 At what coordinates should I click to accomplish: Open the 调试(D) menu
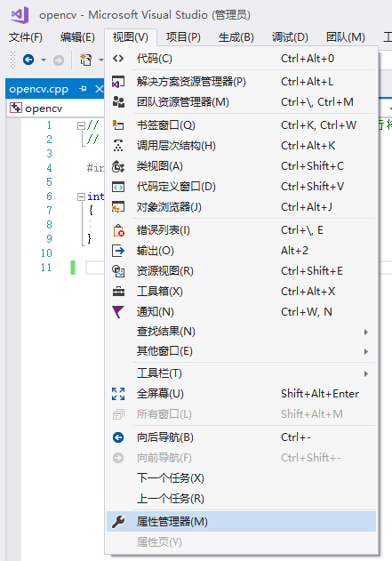click(x=290, y=37)
